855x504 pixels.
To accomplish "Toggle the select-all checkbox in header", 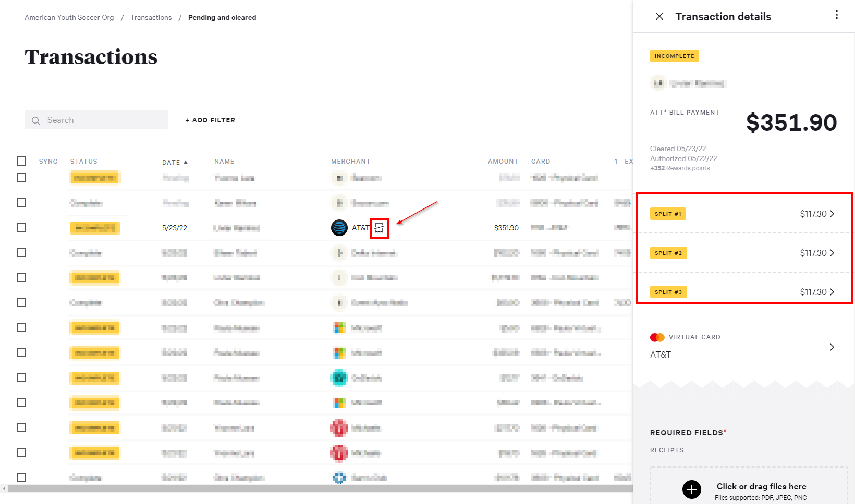I will [x=21, y=161].
